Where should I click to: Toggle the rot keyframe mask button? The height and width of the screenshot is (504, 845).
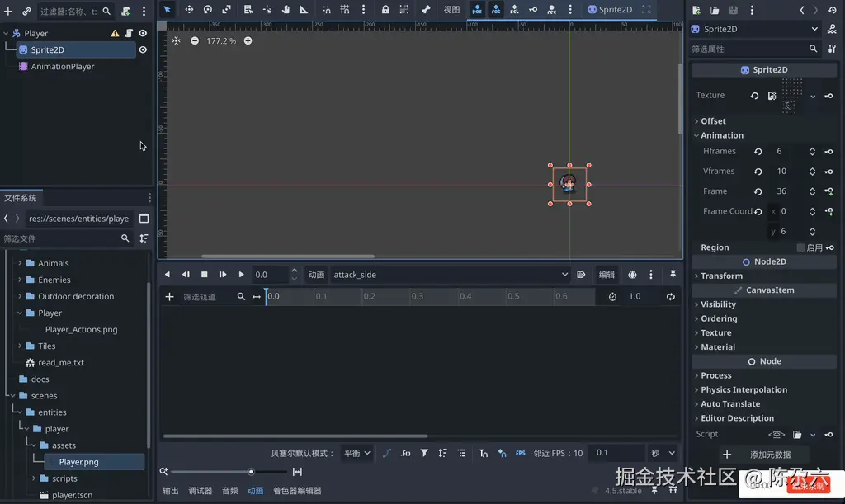(x=496, y=10)
